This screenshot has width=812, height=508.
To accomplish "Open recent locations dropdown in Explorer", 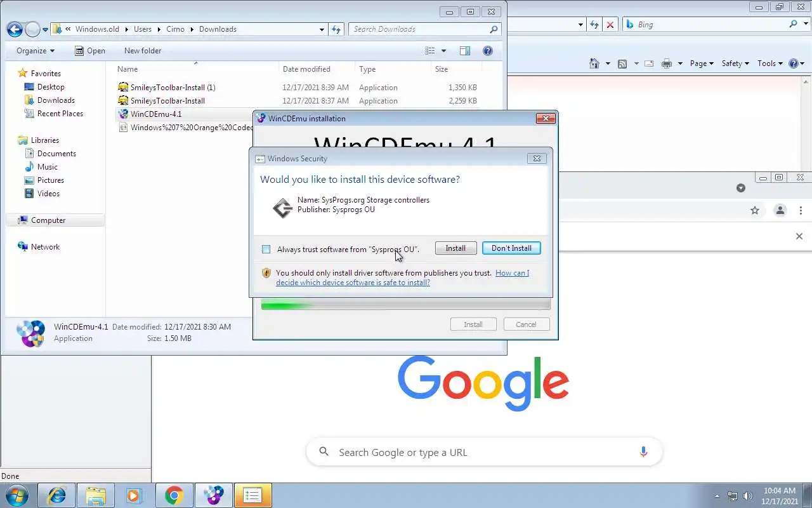I will [46, 30].
